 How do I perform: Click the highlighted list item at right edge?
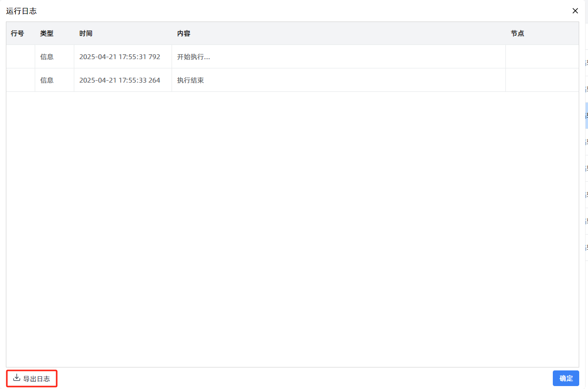point(585,115)
